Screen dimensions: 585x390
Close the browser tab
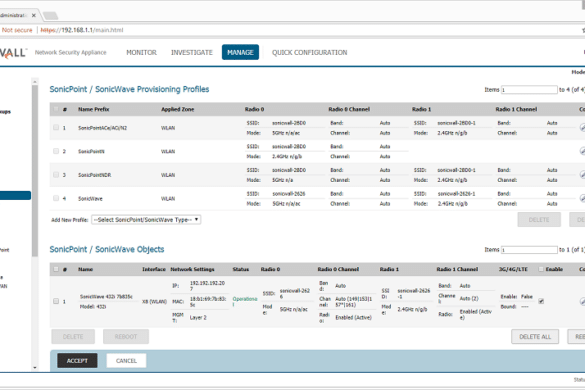[x=34, y=15]
